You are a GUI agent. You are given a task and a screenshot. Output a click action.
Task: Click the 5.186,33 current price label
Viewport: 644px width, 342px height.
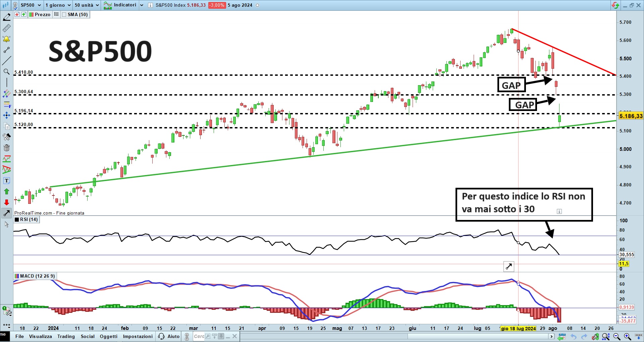[631, 116]
